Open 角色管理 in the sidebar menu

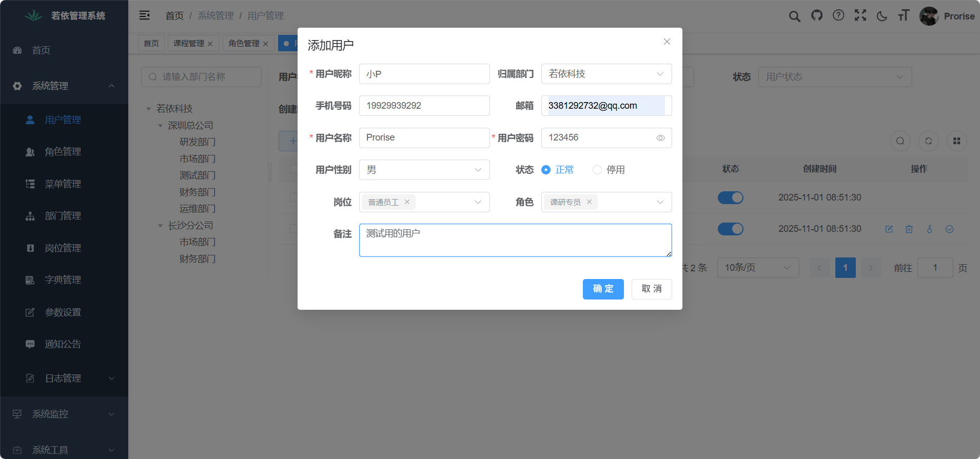click(63, 152)
